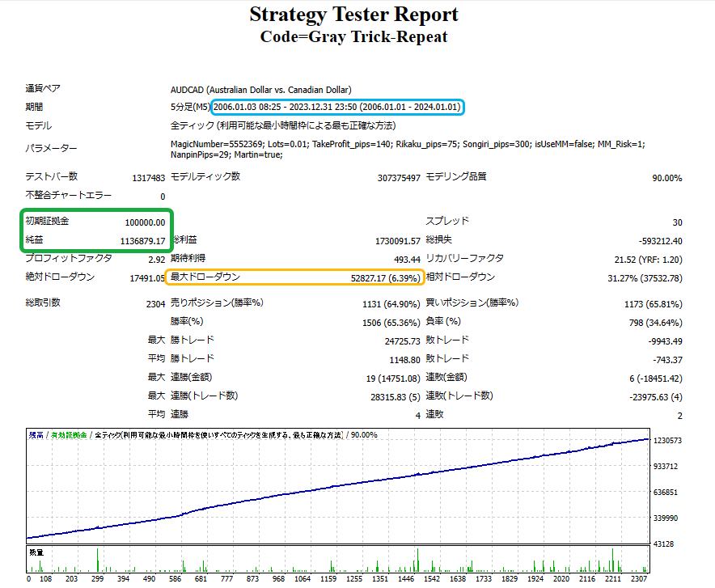Click the consecutive loss amount '-23975.63 (4)'
This screenshot has height=588, width=715.
pyautogui.click(x=656, y=397)
